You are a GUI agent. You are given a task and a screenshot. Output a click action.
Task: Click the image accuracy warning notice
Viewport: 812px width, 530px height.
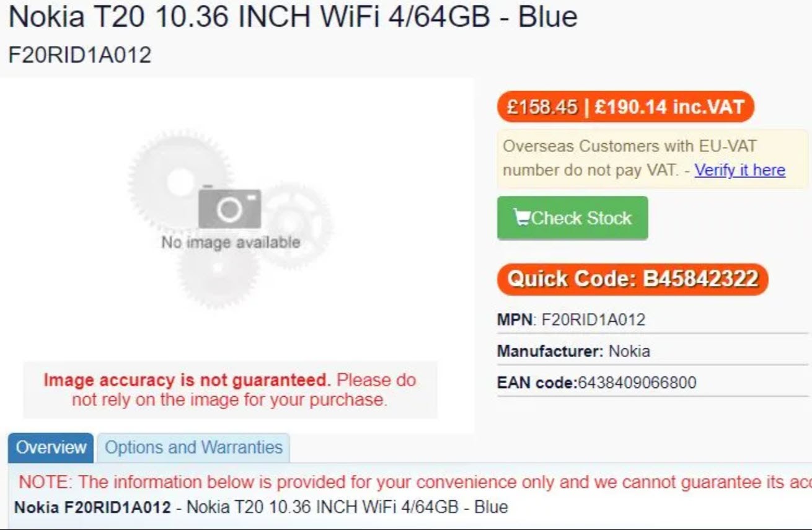(x=230, y=390)
